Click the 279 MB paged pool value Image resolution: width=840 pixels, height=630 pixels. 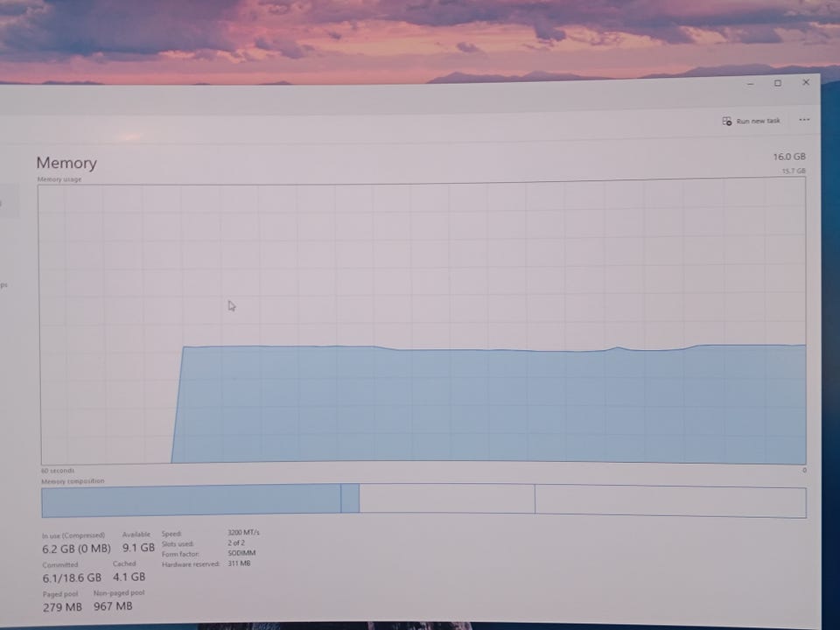click(x=62, y=607)
